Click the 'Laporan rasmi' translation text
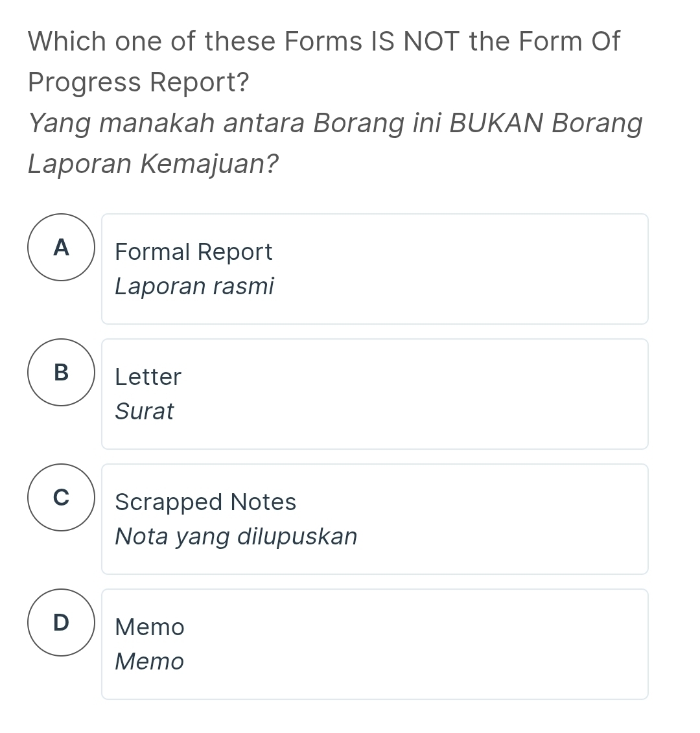Viewport: 700px width, 733px height. click(x=194, y=286)
